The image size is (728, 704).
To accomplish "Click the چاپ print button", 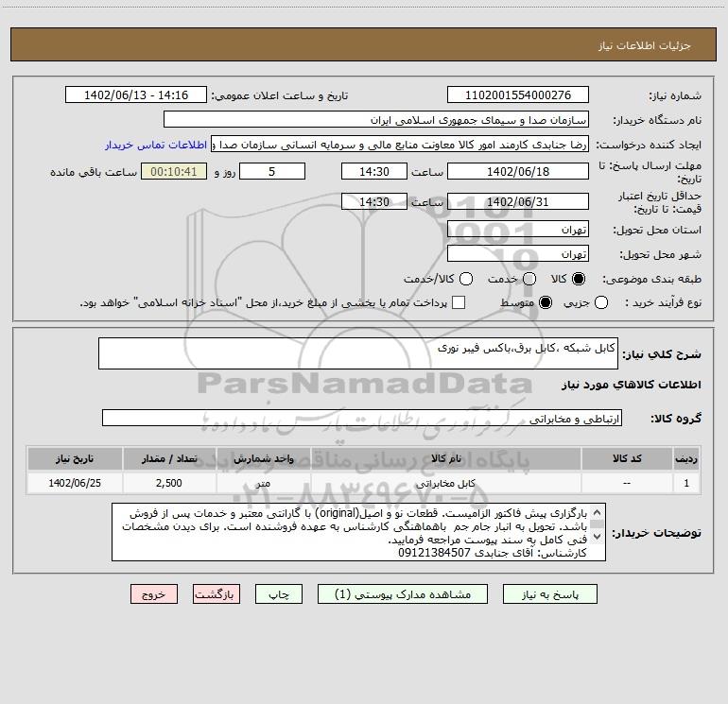I will 279,594.
